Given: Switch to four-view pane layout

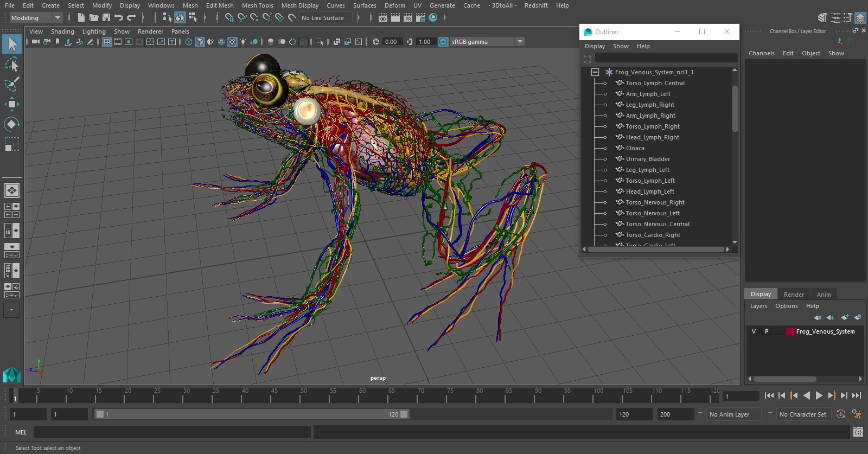Looking at the screenshot, I should tap(12, 210).
